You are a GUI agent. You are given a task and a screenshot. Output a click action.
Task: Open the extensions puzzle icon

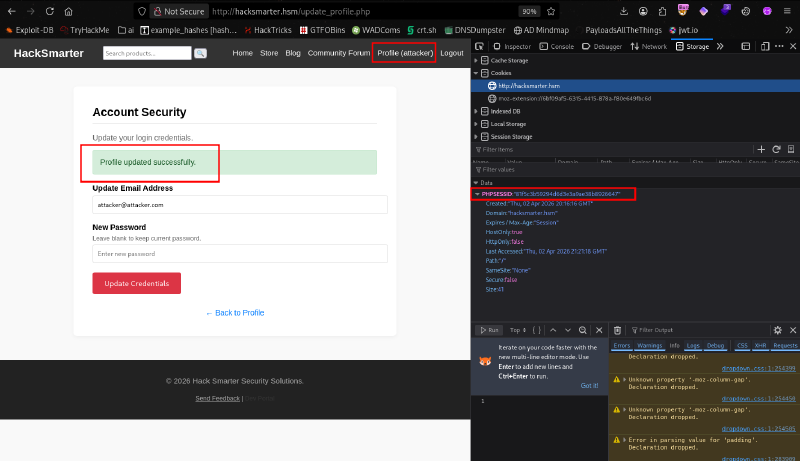pyautogui.click(x=662, y=11)
